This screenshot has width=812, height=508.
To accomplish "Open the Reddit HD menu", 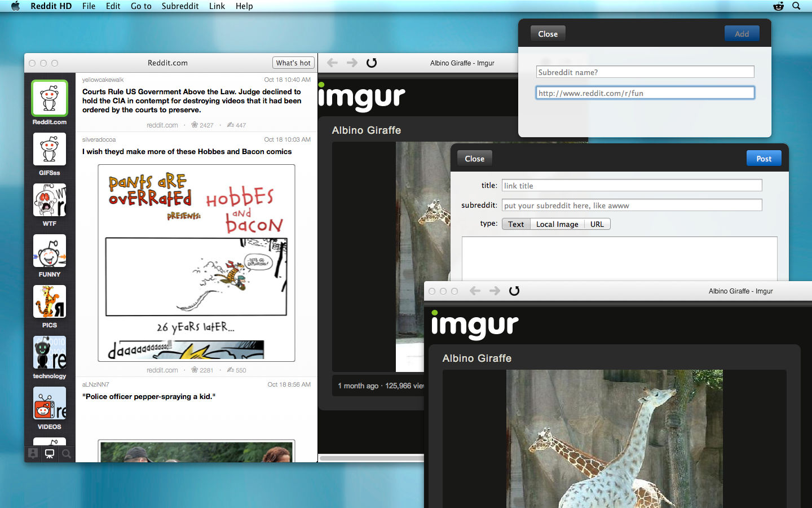I will click(51, 6).
